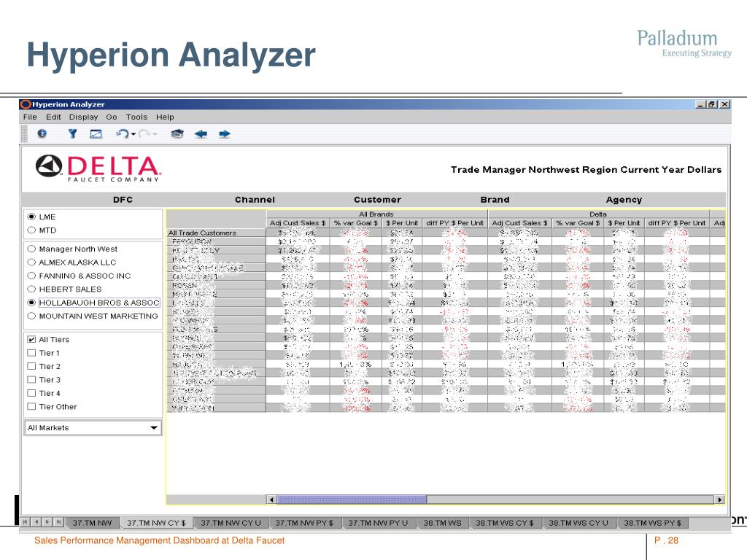The width and height of the screenshot is (747, 560).
Task: Check the Tier Other checkbox
Action: tap(32, 406)
